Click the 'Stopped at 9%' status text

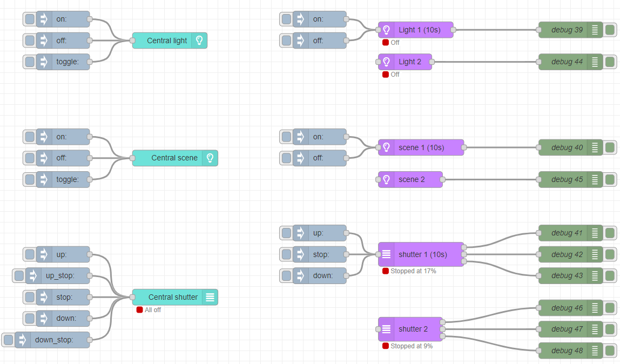click(412, 346)
